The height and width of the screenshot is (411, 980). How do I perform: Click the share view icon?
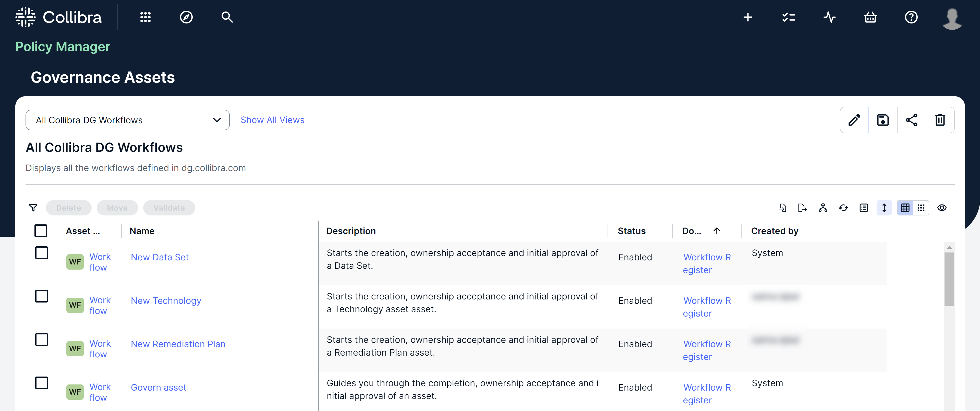911,120
